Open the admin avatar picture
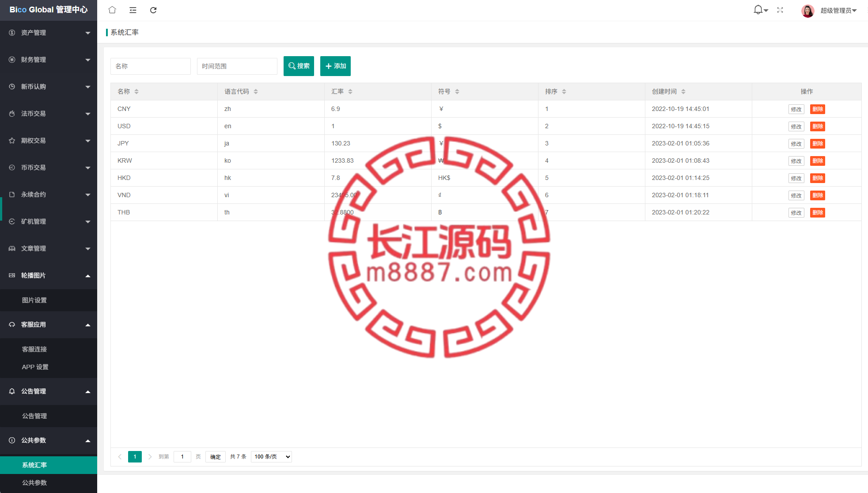This screenshot has height=493, width=868. 808,11
